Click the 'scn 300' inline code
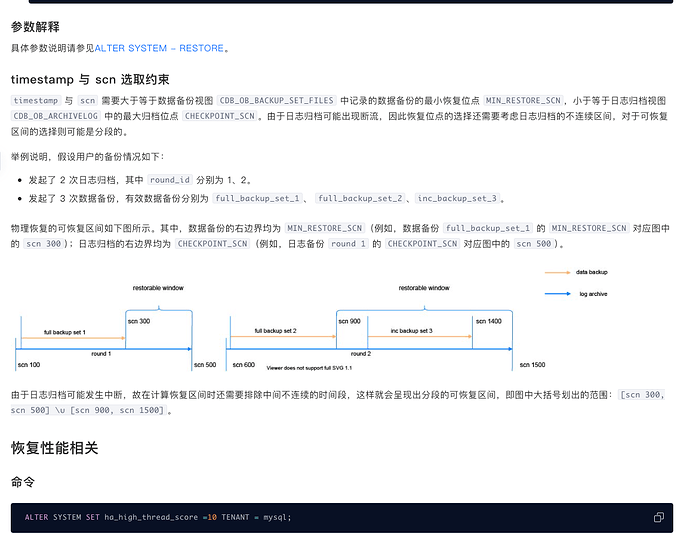The image size is (690, 543). coord(43,244)
